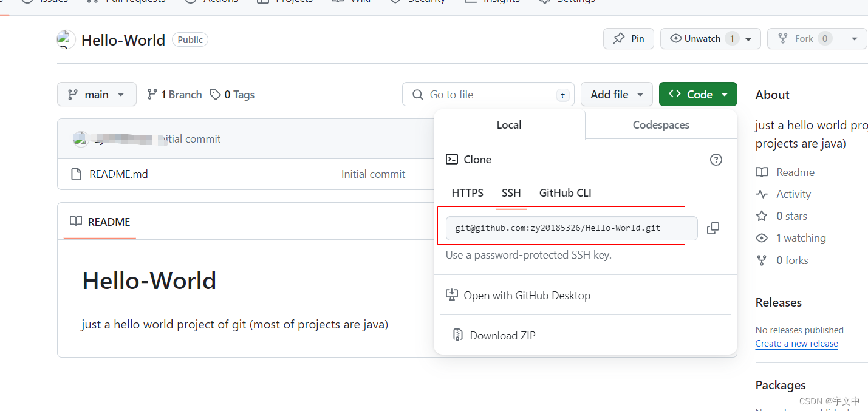868x411 pixels.
Task: Open the Hello-World repository title link
Action: 123,40
